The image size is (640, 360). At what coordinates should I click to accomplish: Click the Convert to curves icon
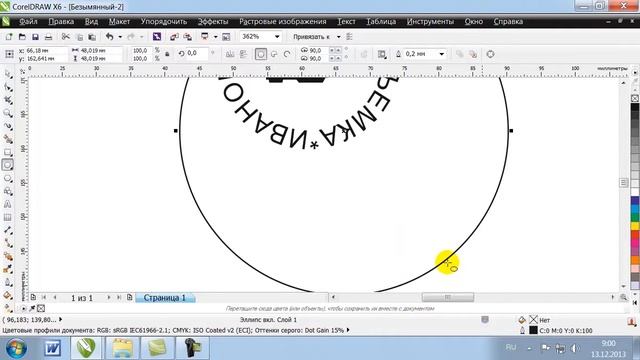pos(490,54)
